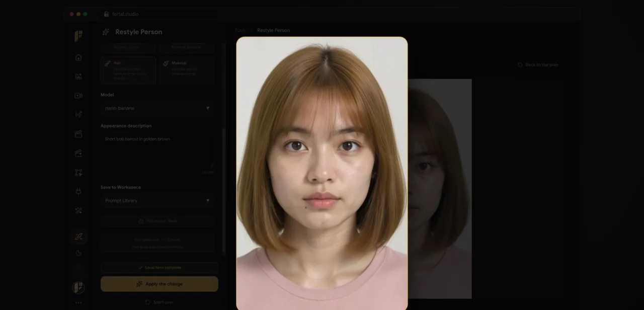Click the Appearance description text field
The width and height of the screenshot is (644, 310).
pyautogui.click(x=157, y=150)
